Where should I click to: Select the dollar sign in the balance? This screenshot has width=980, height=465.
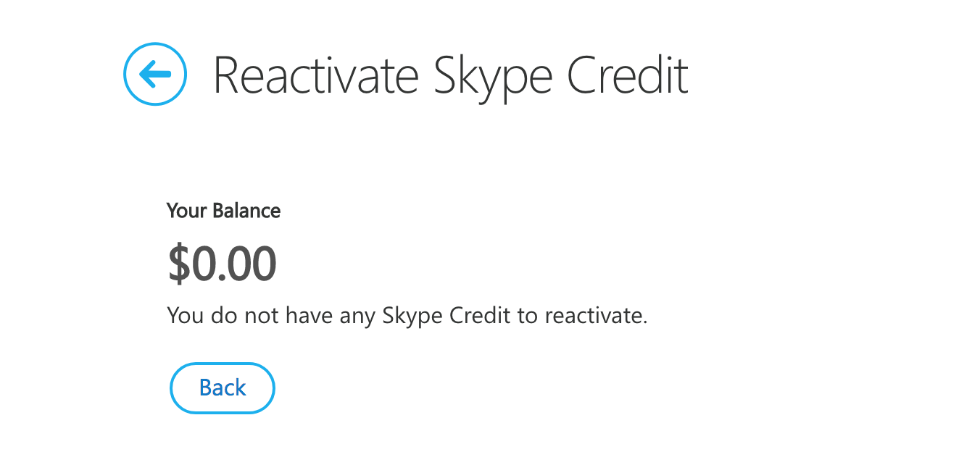178,264
